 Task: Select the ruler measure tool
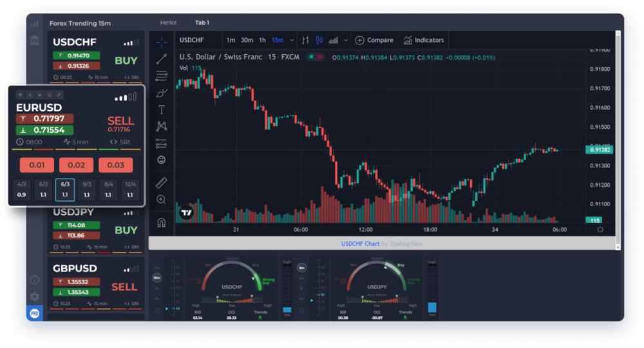pos(162,182)
